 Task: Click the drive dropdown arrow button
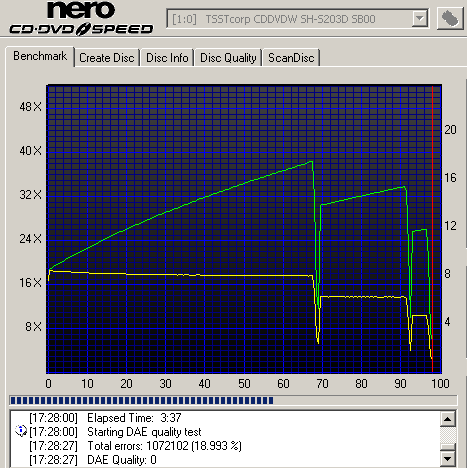[x=419, y=19]
